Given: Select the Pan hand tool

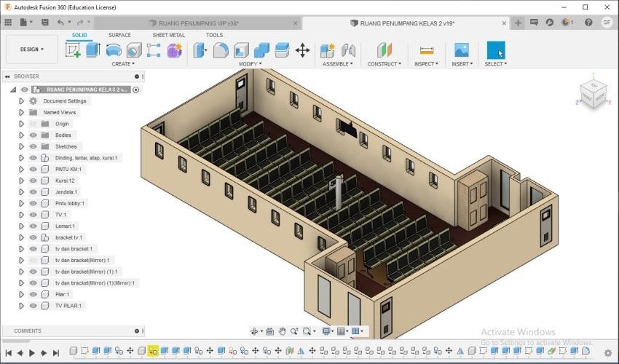Looking at the screenshot, I should point(282,331).
